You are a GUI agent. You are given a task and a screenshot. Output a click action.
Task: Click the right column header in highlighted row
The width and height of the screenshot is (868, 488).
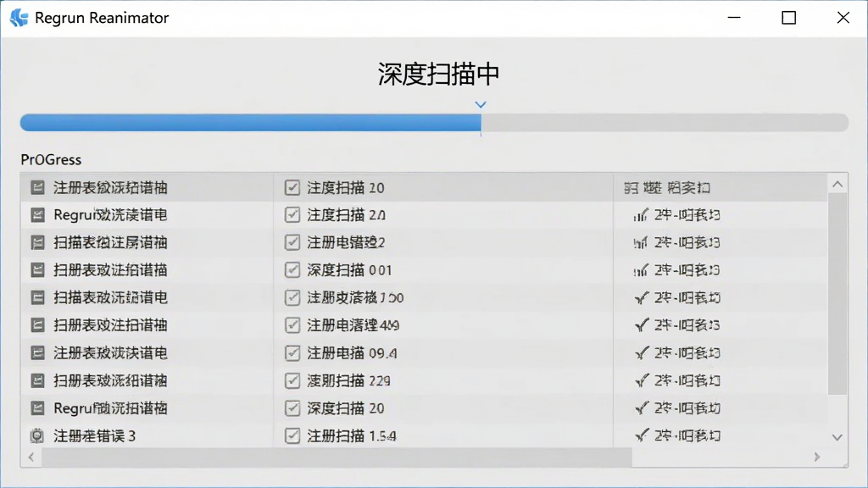click(667, 187)
